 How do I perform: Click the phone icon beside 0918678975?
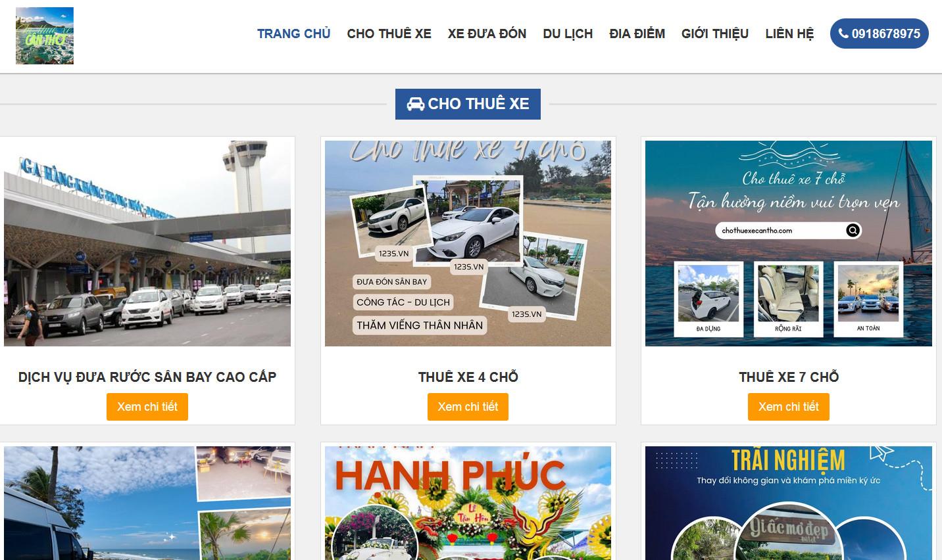843,34
